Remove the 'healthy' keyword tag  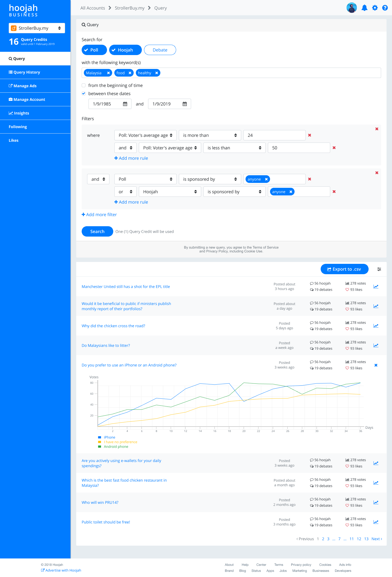157,73
